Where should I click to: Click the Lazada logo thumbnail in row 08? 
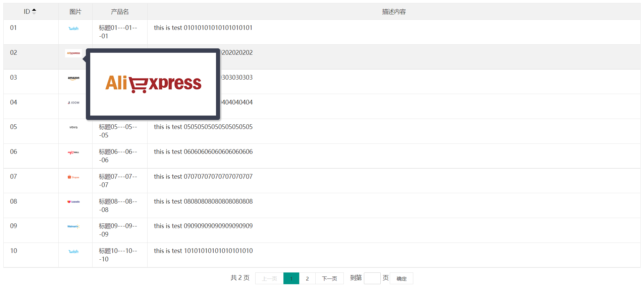point(73,202)
